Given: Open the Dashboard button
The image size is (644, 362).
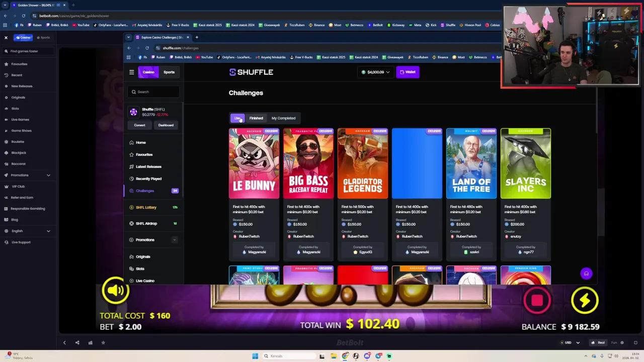Looking at the screenshot, I should (166, 125).
